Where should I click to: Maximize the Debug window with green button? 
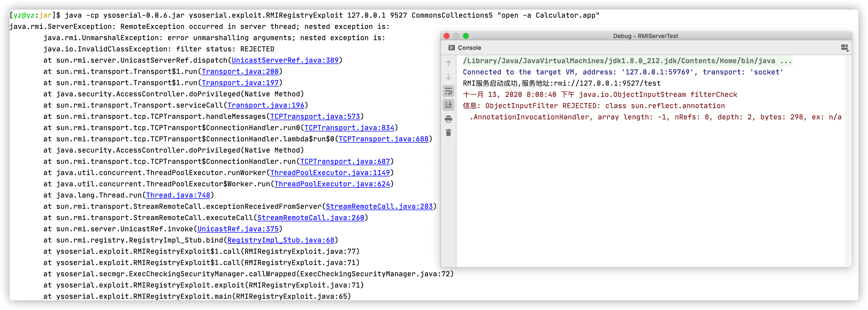point(466,36)
